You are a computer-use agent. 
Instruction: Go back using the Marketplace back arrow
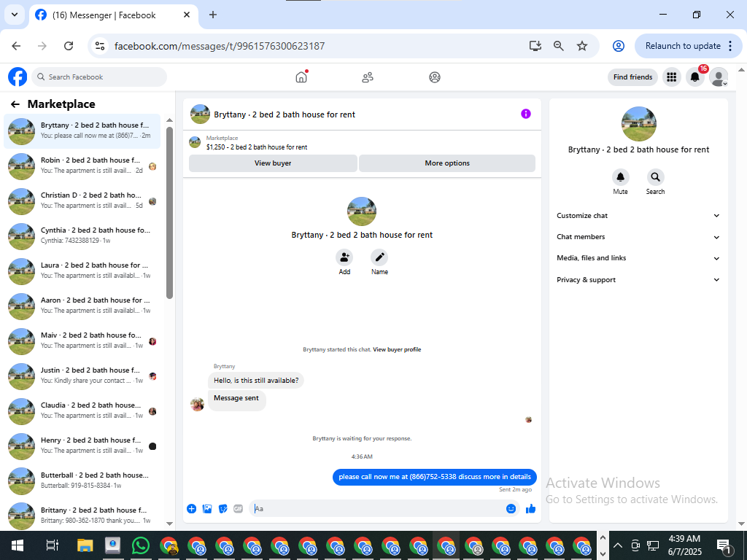pyautogui.click(x=15, y=104)
